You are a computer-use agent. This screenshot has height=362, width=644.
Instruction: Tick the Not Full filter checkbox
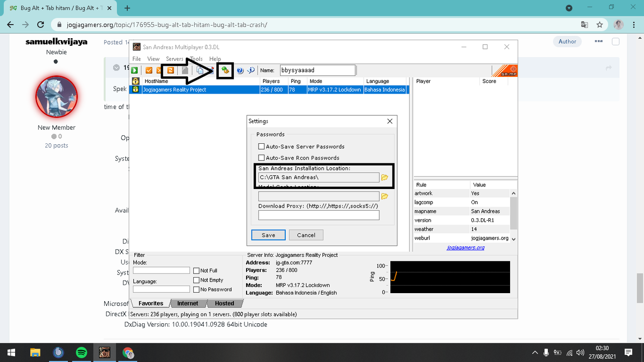[x=196, y=270]
